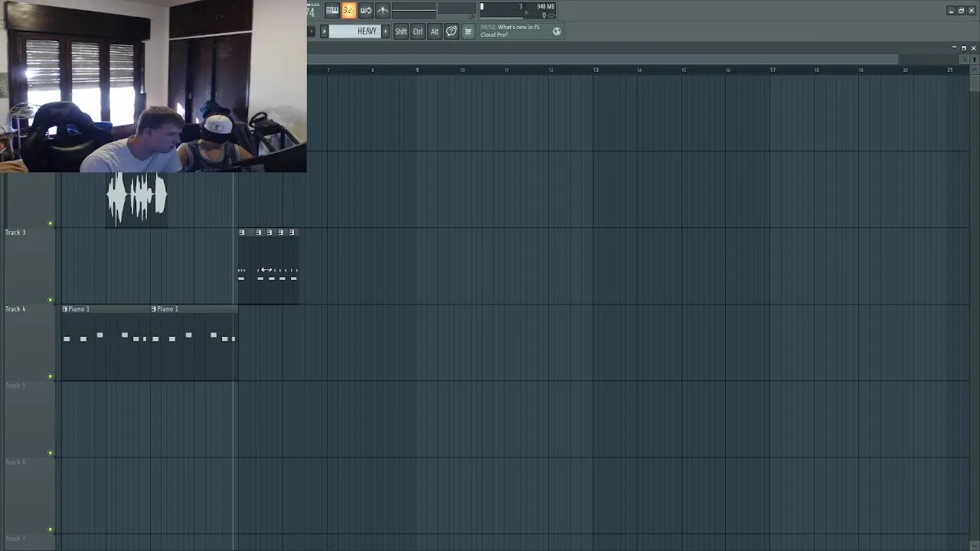Image resolution: width=980 pixels, height=551 pixels.
Task: Maximize the playlist window
Action: (964, 48)
